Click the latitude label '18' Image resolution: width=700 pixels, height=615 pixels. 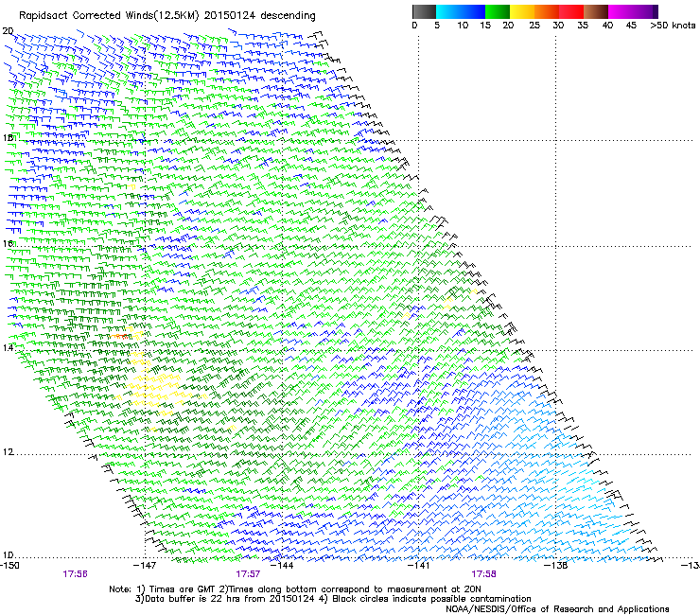[x=8, y=137]
